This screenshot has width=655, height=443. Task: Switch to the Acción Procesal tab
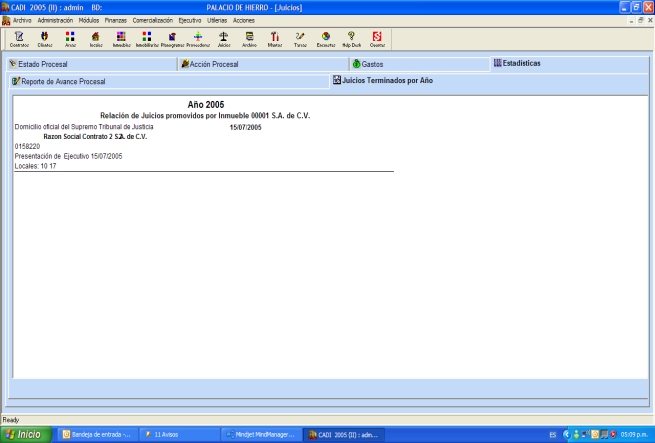(210, 63)
